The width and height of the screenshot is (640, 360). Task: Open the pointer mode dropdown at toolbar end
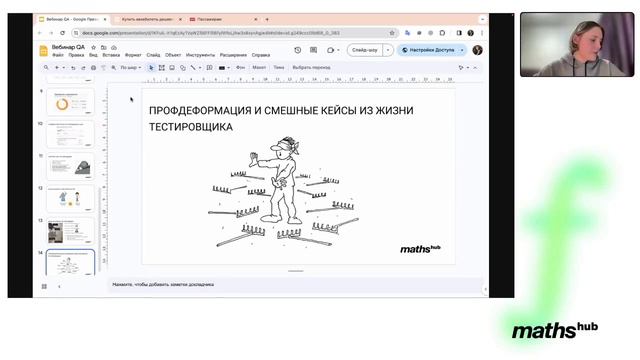(463, 68)
